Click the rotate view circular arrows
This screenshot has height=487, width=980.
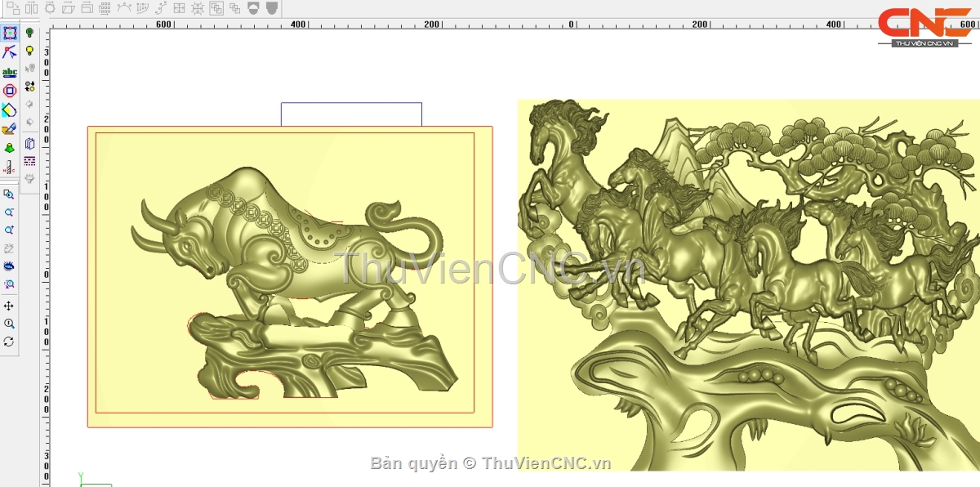click(x=9, y=342)
